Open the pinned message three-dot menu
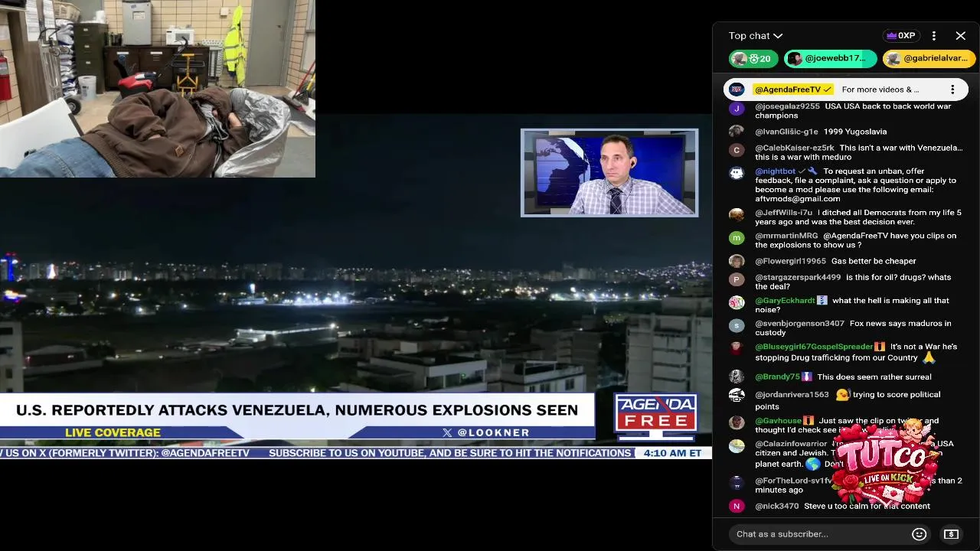The width and height of the screenshot is (980, 551). click(952, 90)
